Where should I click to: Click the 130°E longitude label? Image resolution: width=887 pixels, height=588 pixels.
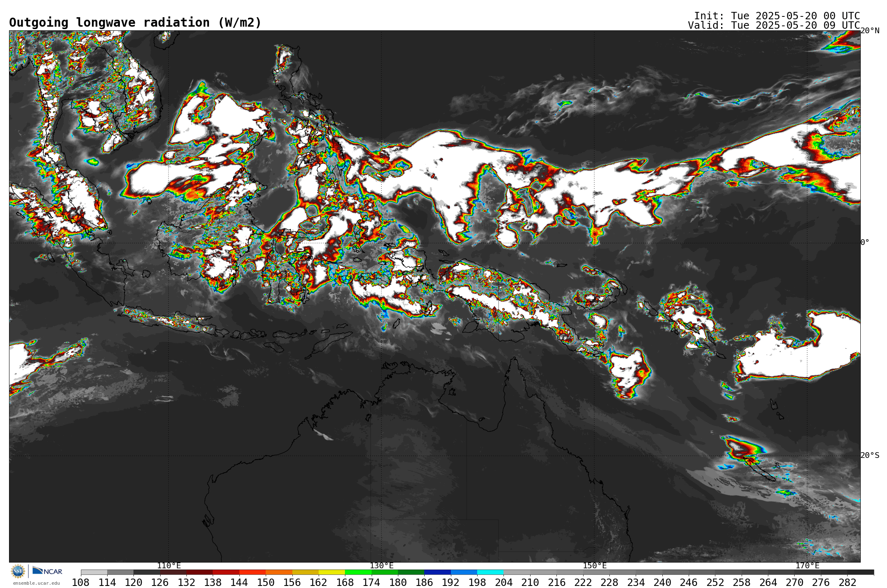tap(381, 565)
